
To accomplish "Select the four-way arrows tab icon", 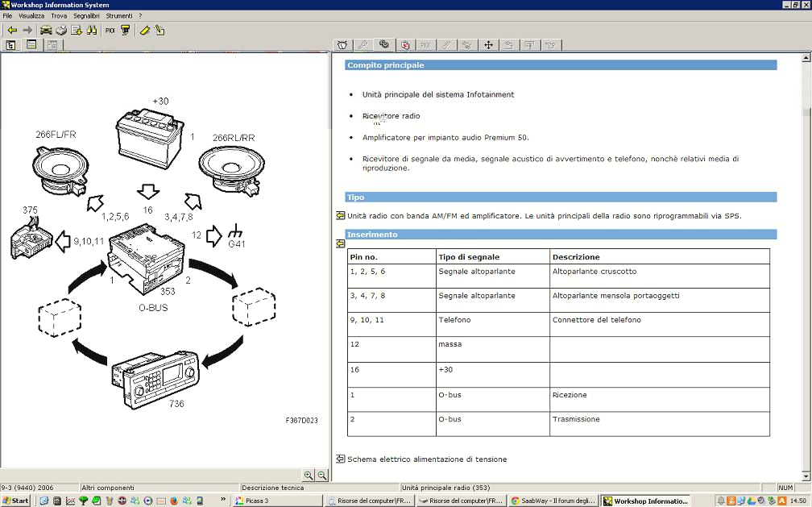I will [x=488, y=45].
